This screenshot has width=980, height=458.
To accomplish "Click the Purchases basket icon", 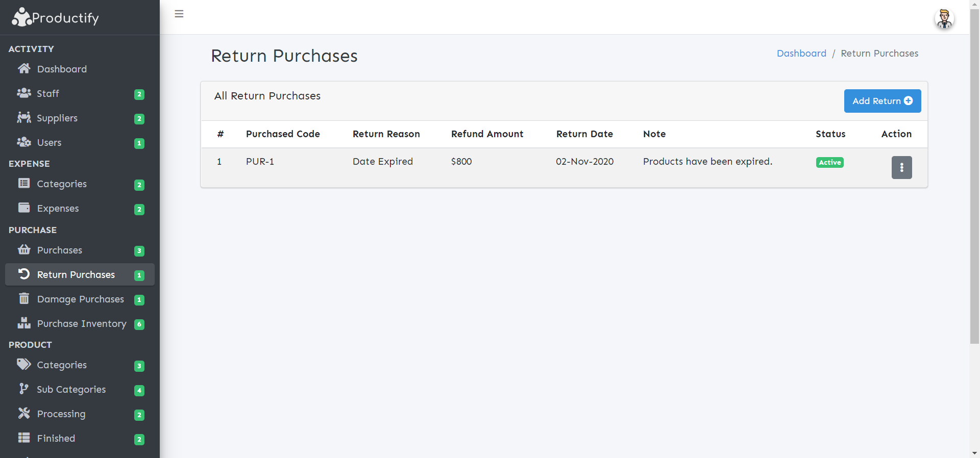I will pyautogui.click(x=24, y=250).
